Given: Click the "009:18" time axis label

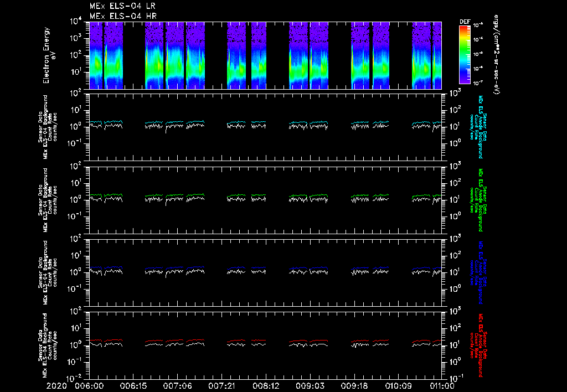Looking at the screenshot, I should coord(354,386).
